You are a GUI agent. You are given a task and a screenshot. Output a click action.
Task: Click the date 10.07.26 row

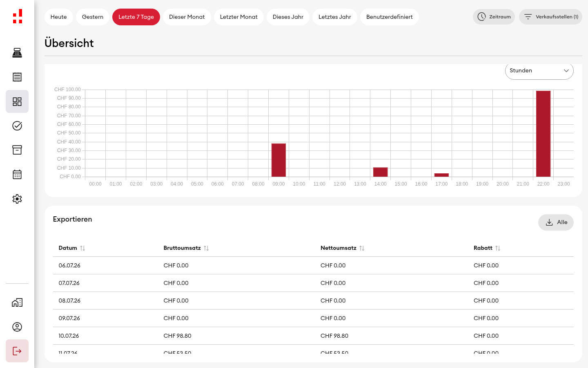(313, 336)
